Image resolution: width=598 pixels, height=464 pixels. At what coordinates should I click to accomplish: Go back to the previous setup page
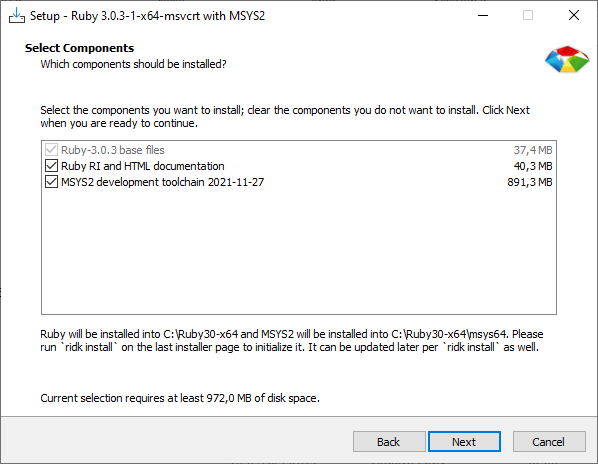coord(389,442)
